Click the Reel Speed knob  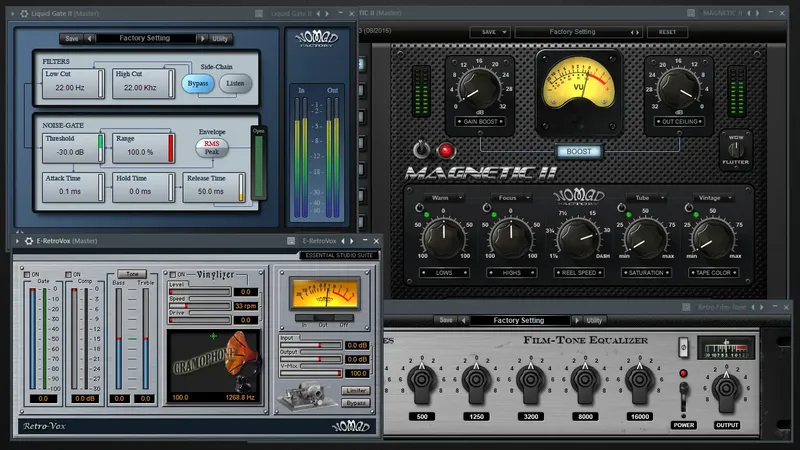[x=578, y=237]
